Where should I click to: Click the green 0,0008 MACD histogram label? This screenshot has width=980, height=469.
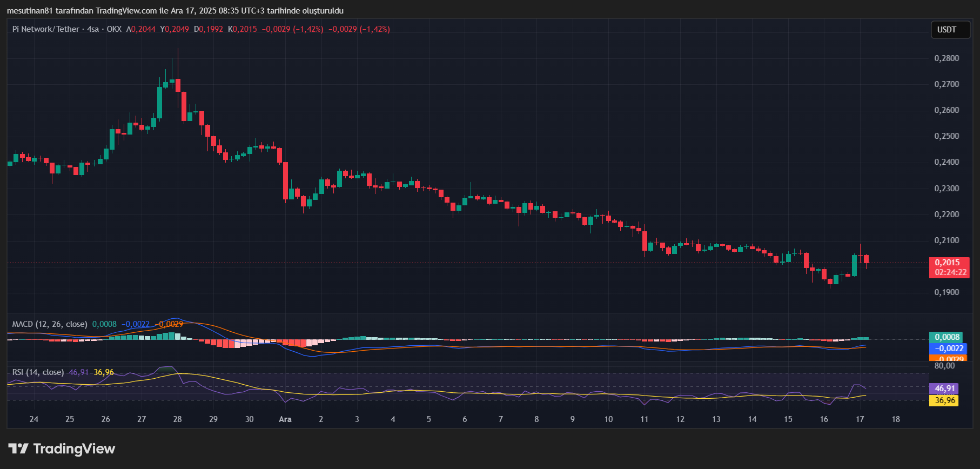945,337
